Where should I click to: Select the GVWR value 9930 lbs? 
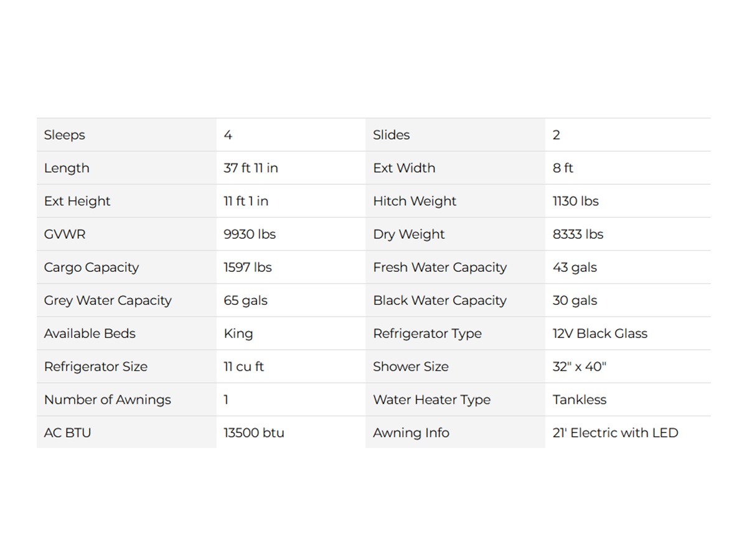[x=250, y=234]
